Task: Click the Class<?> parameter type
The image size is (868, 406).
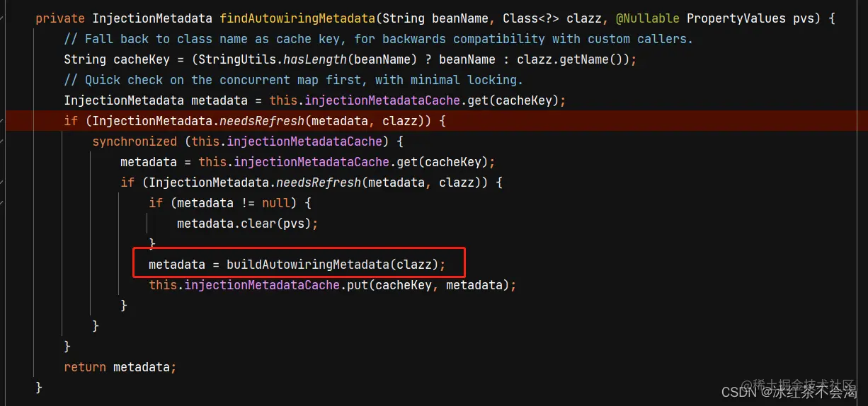Action: pyautogui.click(x=531, y=18)
